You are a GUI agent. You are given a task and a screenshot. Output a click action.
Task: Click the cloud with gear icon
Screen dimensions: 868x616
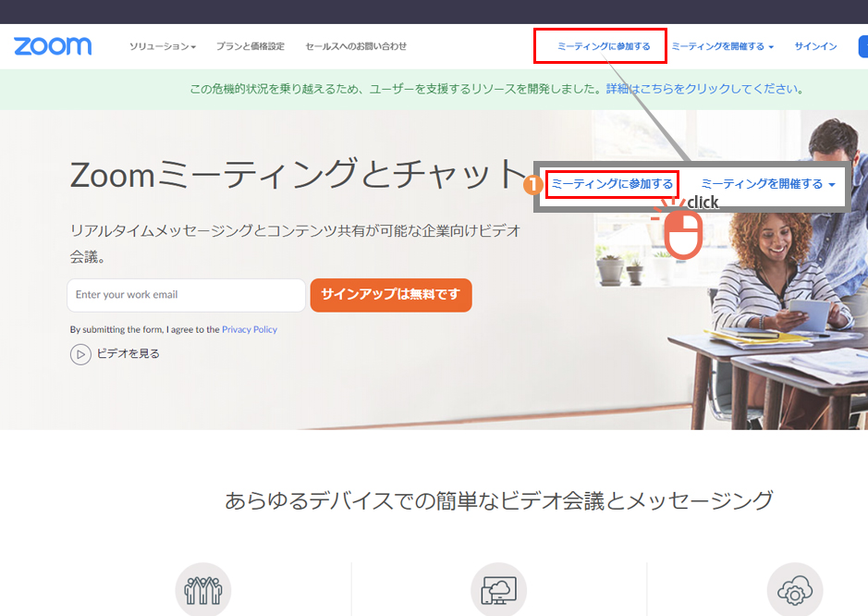tap(795, 590)
